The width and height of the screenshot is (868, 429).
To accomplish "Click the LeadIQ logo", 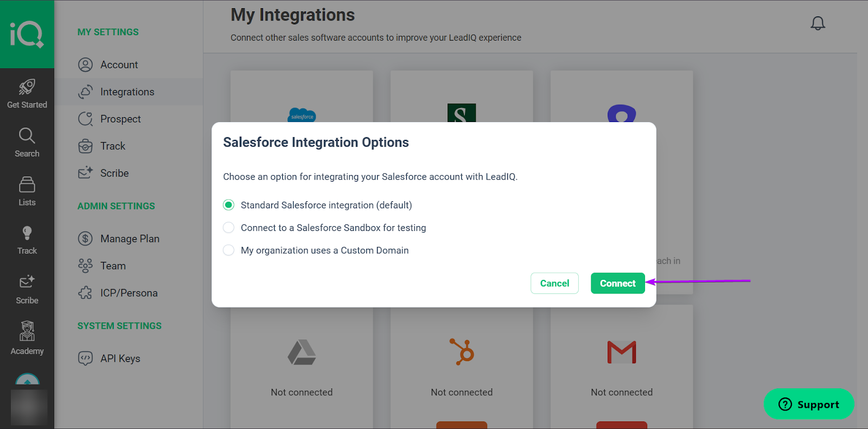I will 27,34.
